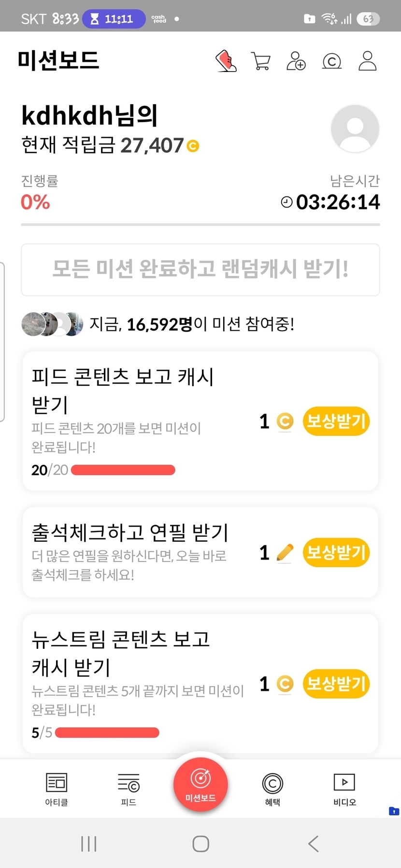Open the 혜택 benefits tab
Image resolution: width=401 pixels, height=868 pixels.
click(272, 789)
